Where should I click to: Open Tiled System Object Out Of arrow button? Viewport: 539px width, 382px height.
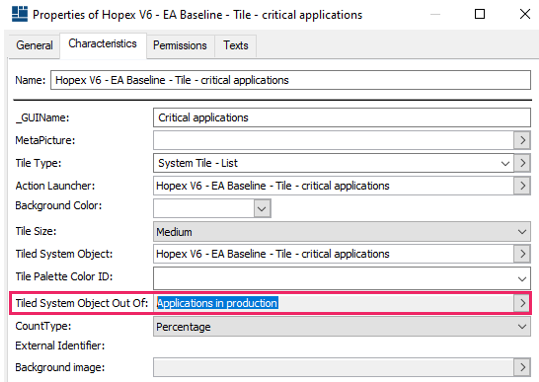[x=522, y=303]
